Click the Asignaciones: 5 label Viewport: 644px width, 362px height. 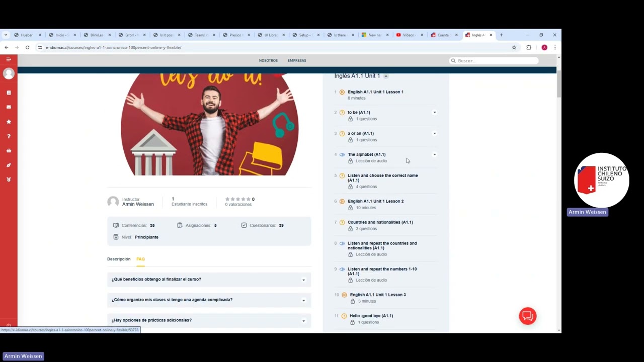coord(197,225)
